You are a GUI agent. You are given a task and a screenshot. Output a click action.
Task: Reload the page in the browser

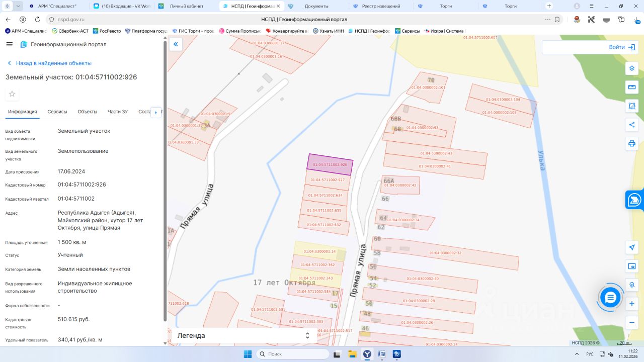(x=37, y=19)
